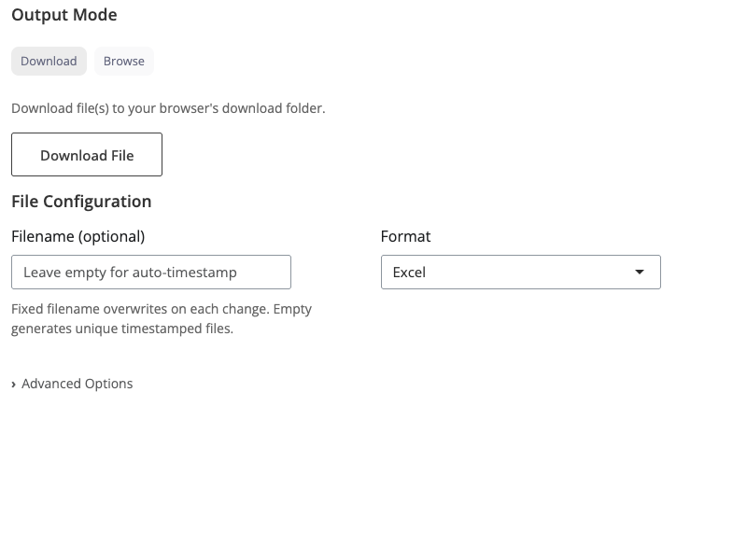Expand the Advanced Options section
The width and height of the screenshot is (747, 560).
tap(73, 383)
